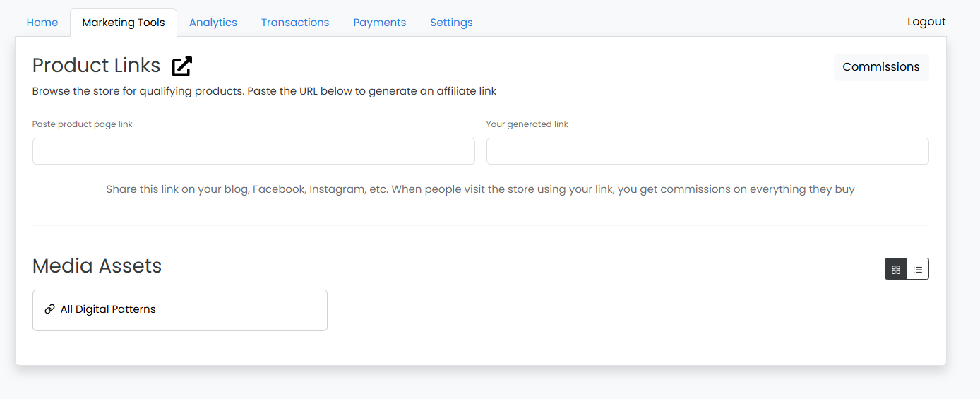Select the Marketing Tools tab

[x=124, y=23]
